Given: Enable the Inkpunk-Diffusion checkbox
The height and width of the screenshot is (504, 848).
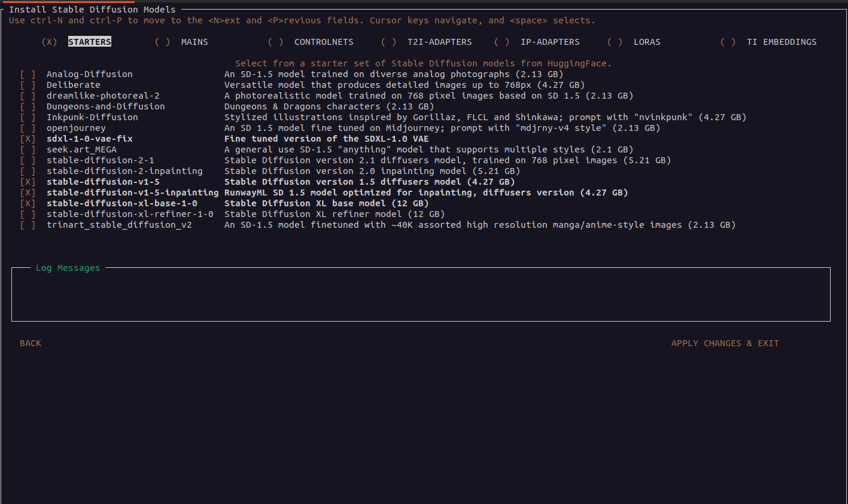Looking at the screenshot, I should point(28,117).
